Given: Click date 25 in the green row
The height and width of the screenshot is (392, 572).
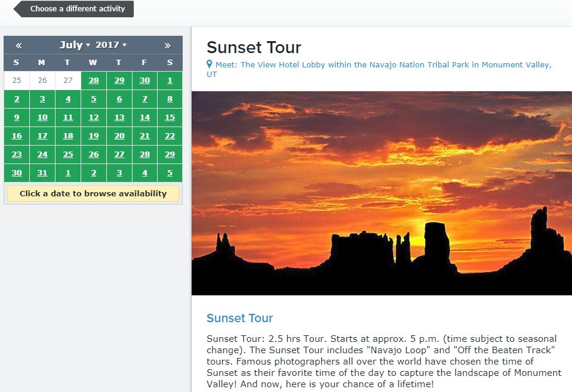Looking at the screenshot, I should [x=68, y=155].
